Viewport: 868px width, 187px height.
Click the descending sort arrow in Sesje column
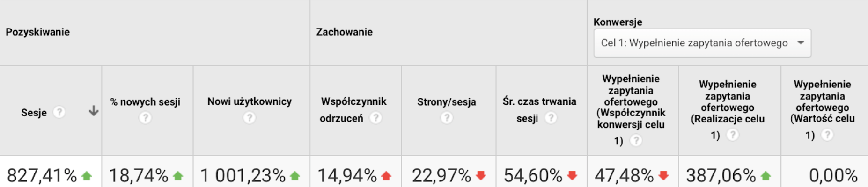coord(94,111)
